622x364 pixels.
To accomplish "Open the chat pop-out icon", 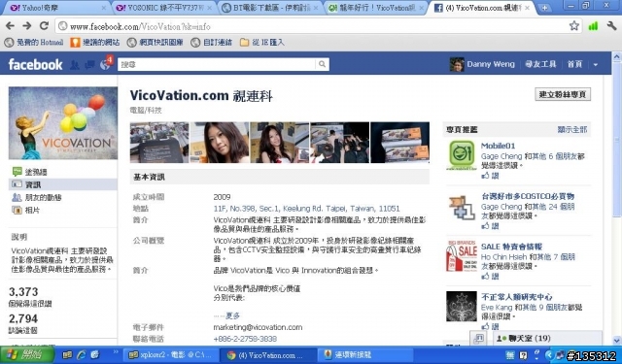I will coord(479,338).
